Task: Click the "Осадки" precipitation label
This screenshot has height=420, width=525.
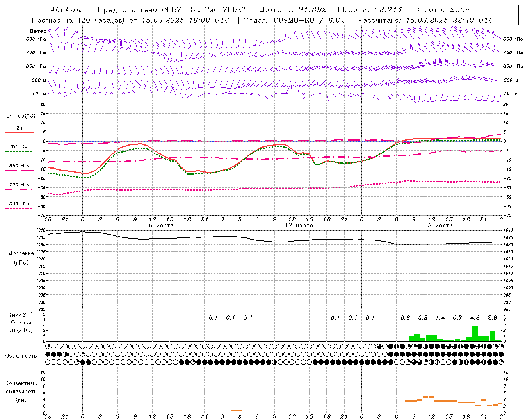Action: tap(21, 322)
